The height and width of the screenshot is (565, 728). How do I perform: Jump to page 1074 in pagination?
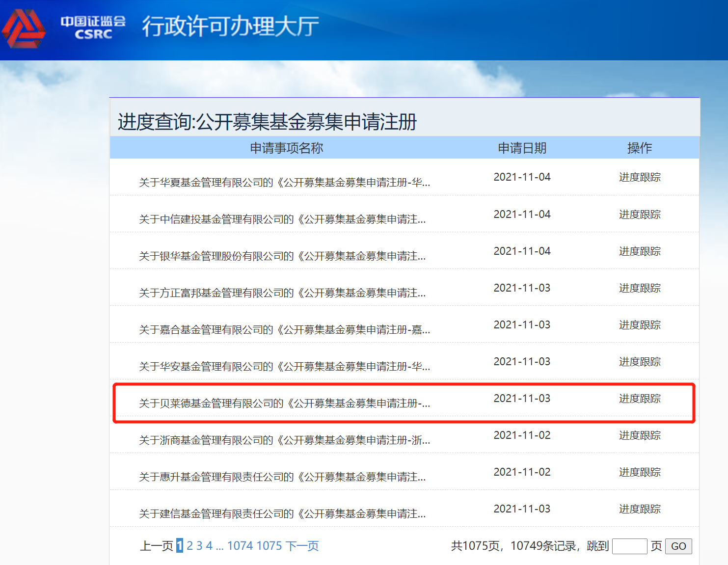(240, 546)
